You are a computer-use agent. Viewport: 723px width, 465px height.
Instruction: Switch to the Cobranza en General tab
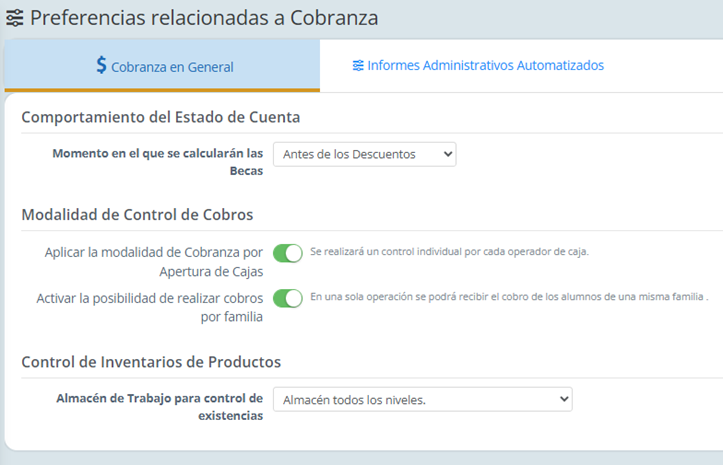[x=163, y=66]
